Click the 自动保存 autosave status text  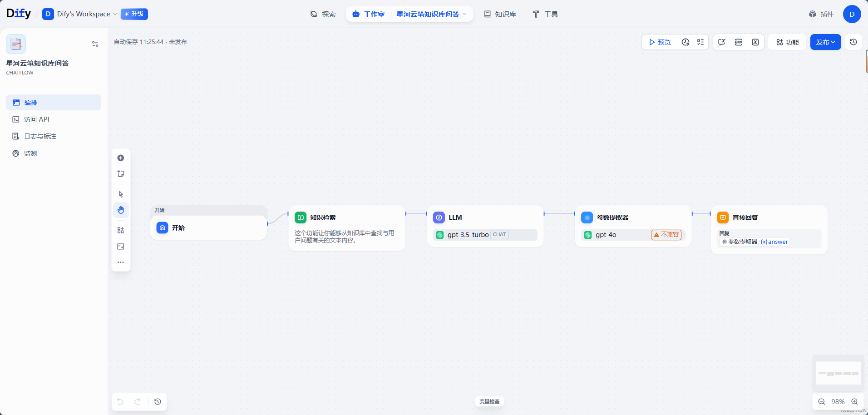point(150,42)
